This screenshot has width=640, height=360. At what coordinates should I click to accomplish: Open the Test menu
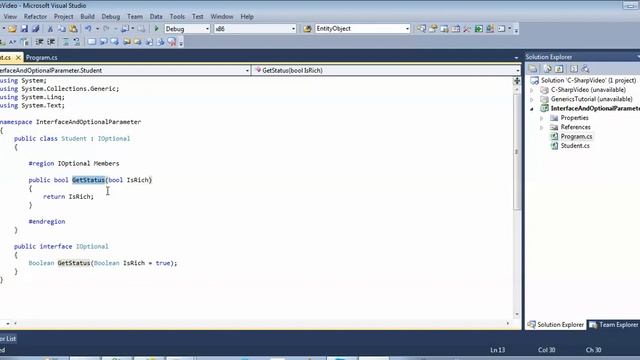[x=198, y=17]
